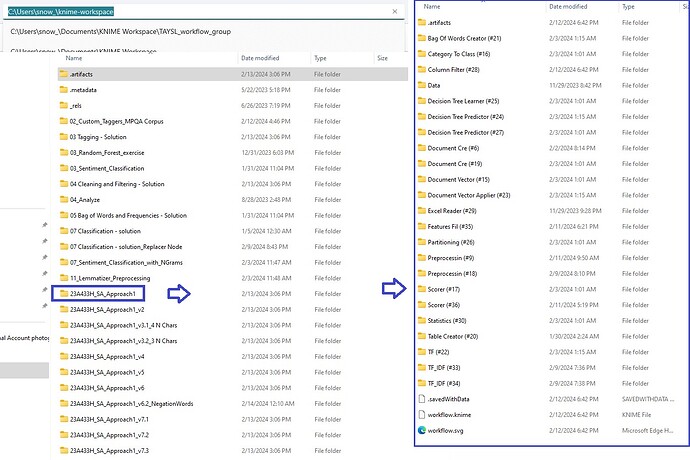This screenshot has height=460, width=690.
Task: Select the 23A433H_SA_Approach1_v4 folder name
Action: pyautogui.click(x=107, y=357)
